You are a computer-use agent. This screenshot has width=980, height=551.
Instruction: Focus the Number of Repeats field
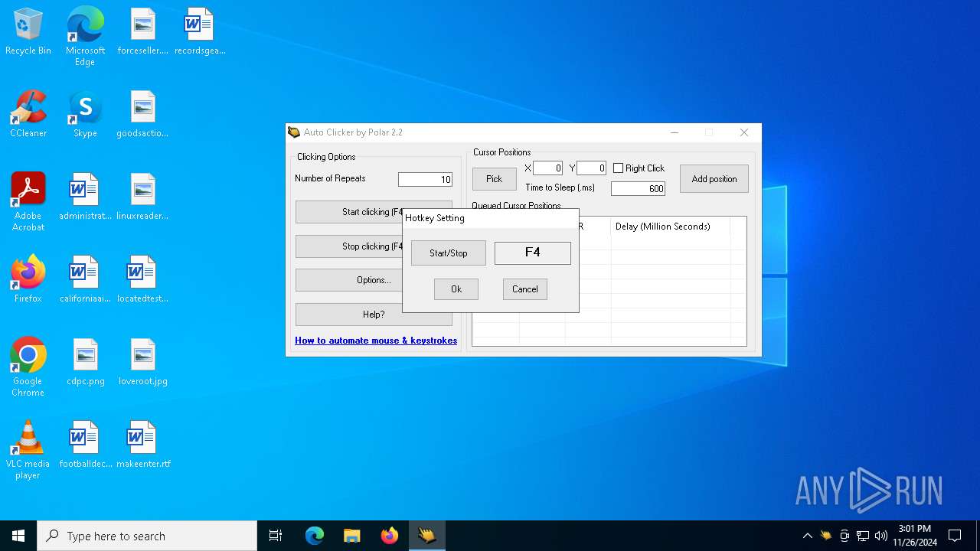click(426, 180)
